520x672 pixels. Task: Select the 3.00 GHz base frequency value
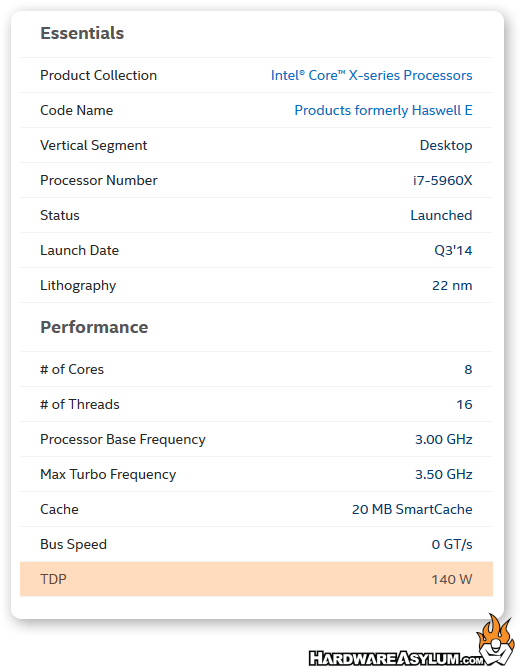[x=444, y=439]
